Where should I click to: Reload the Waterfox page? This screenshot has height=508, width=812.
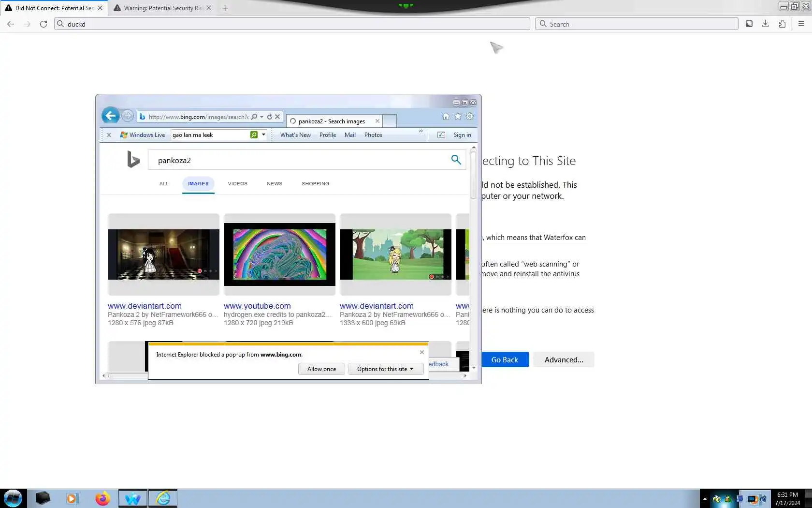click(43, 24)
